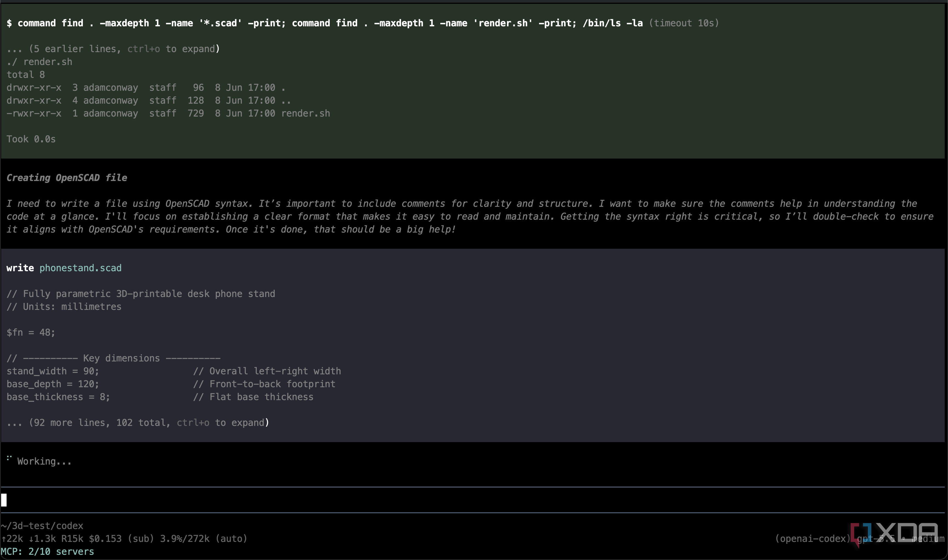Click the ~/3d-test/codex path label
948x560 pixels.
(42, 526)
